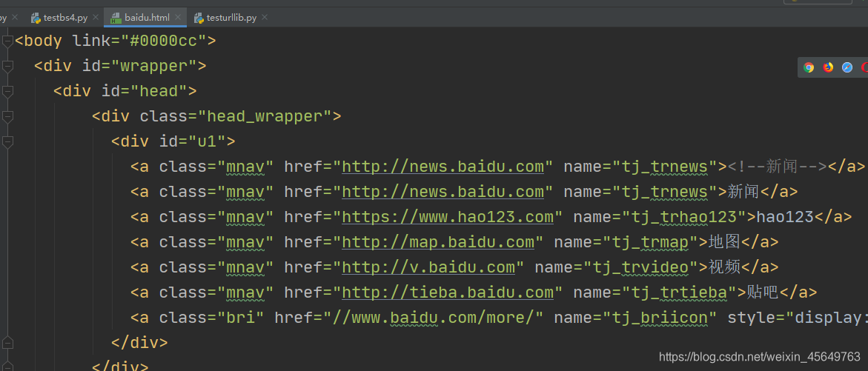Click the "u1" id value
868x371 pixels.
tap(207, 142)
